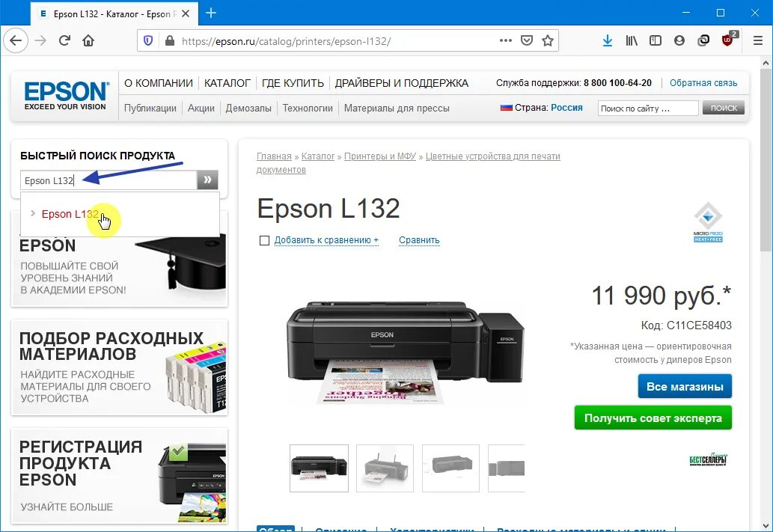The image size is (773, 532).
Task: Open Цветные устройства для печати документов breadcrumb
Action: pyautogui.click(x=493, y=156)
